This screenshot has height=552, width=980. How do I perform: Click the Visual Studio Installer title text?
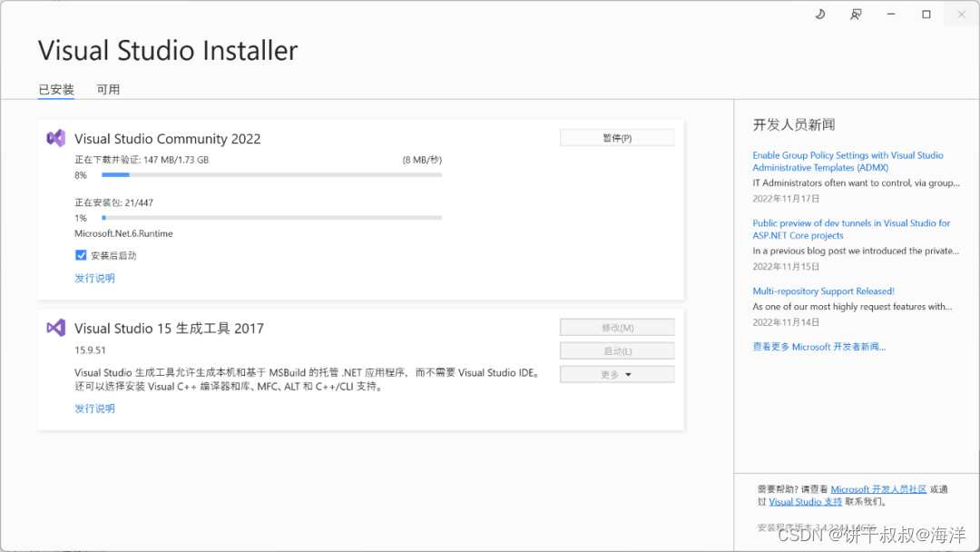[168, 51]
